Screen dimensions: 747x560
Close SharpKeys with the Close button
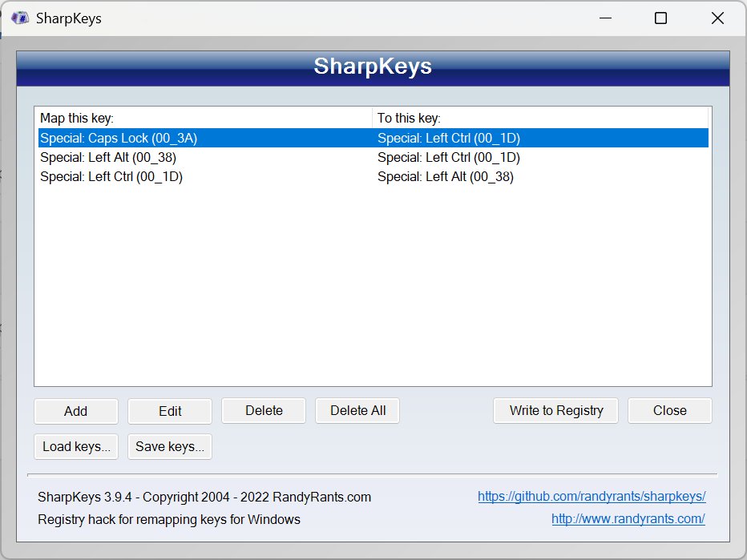coord(669,410)
